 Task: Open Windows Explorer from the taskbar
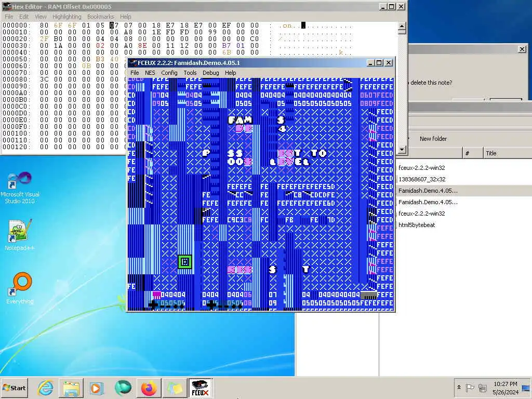[x=71, y=388]
